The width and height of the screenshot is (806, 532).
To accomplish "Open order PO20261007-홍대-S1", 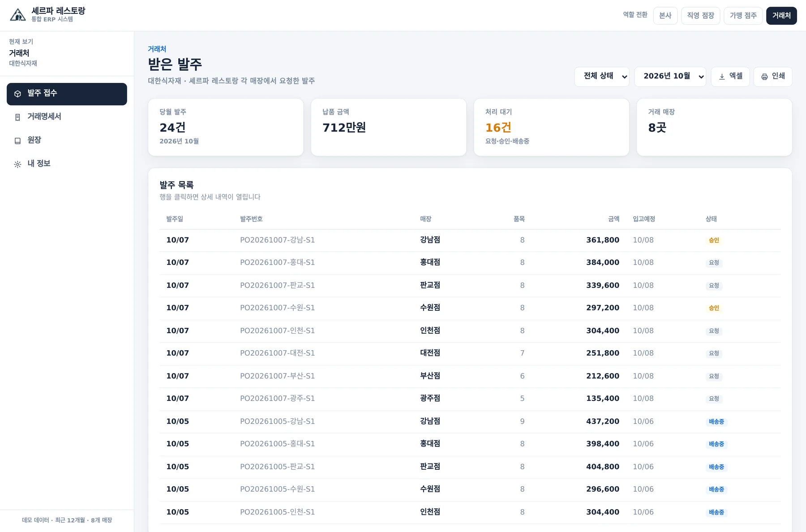I will click(x=470, y=263).
